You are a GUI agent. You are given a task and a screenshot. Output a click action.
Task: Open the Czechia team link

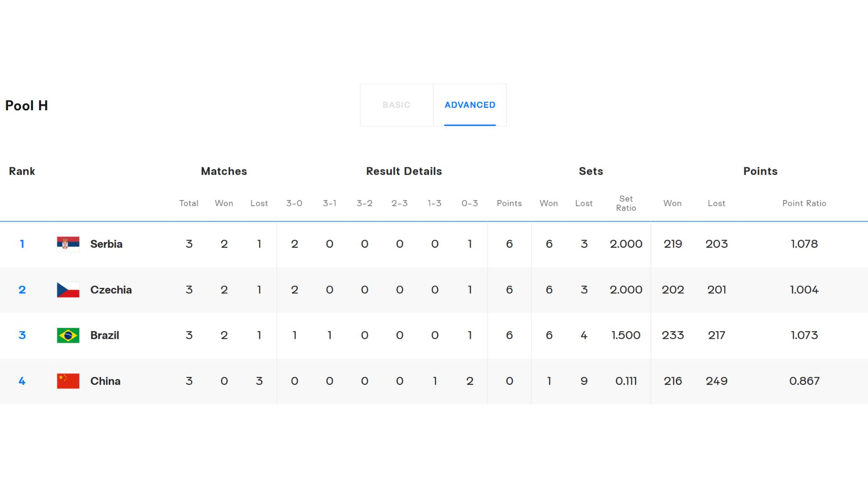pos(111,290)
